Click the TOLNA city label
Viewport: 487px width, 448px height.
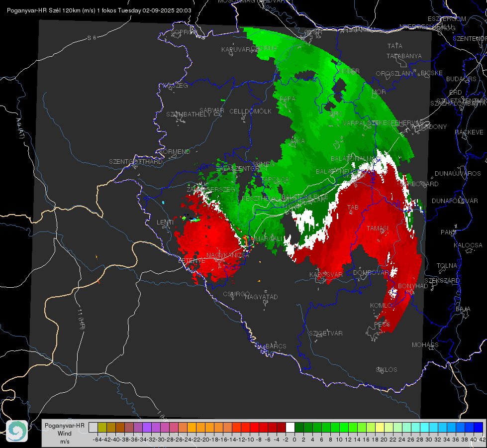[447, 266]
